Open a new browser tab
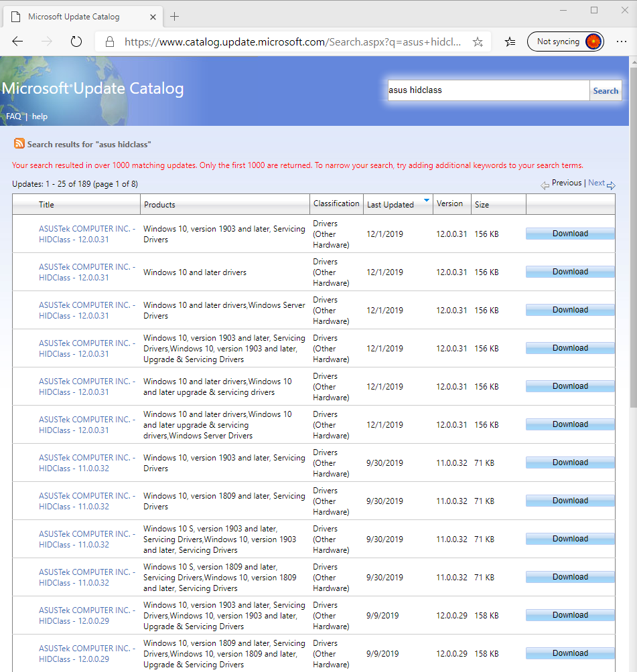 174,17
